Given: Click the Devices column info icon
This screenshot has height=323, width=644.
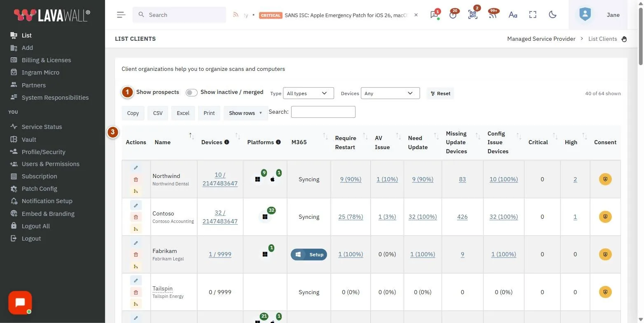Looking at the screenshot, I should tap(226, 142).
